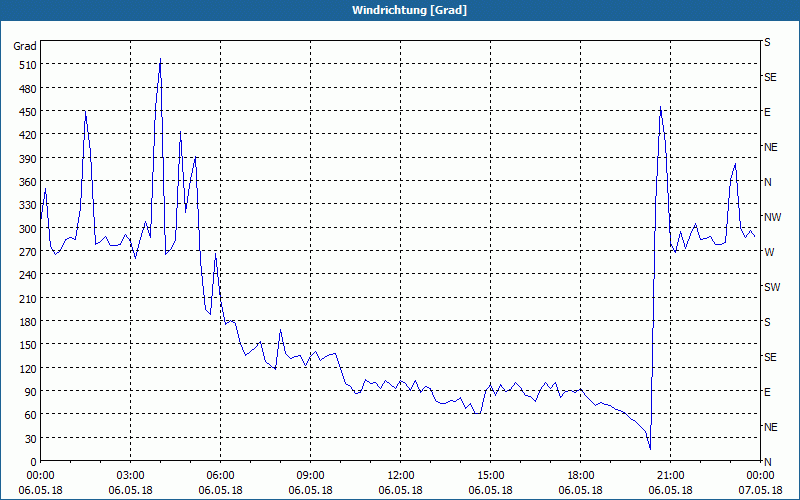
Task: Select the 450 degree axis label
Action: click(x=28, y=112)
